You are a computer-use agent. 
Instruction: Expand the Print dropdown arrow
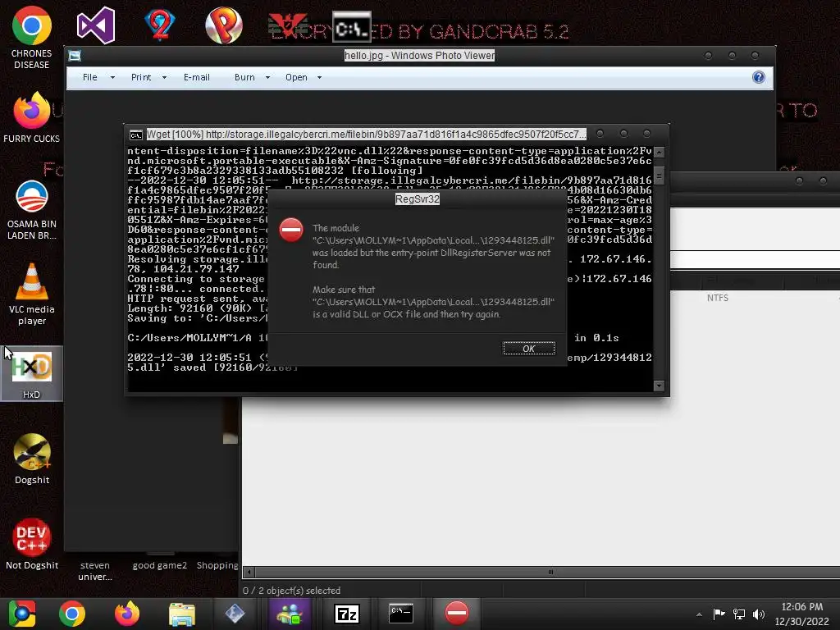point(164,78)
